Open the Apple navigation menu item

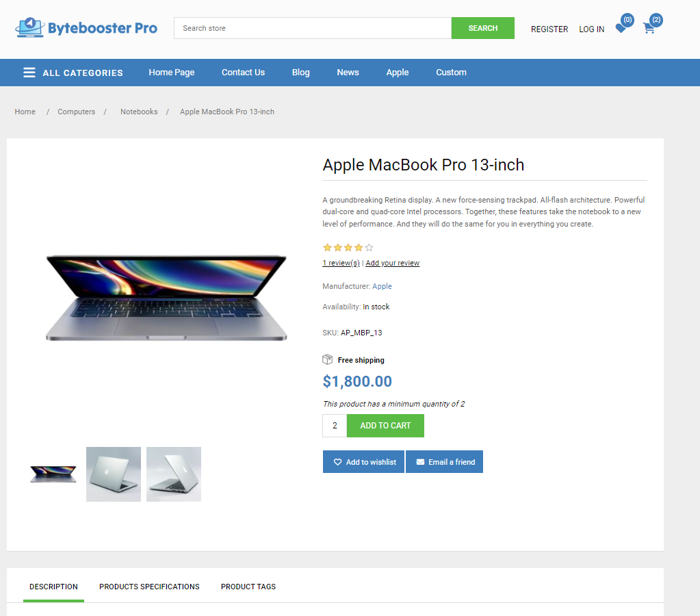[398, 73]
